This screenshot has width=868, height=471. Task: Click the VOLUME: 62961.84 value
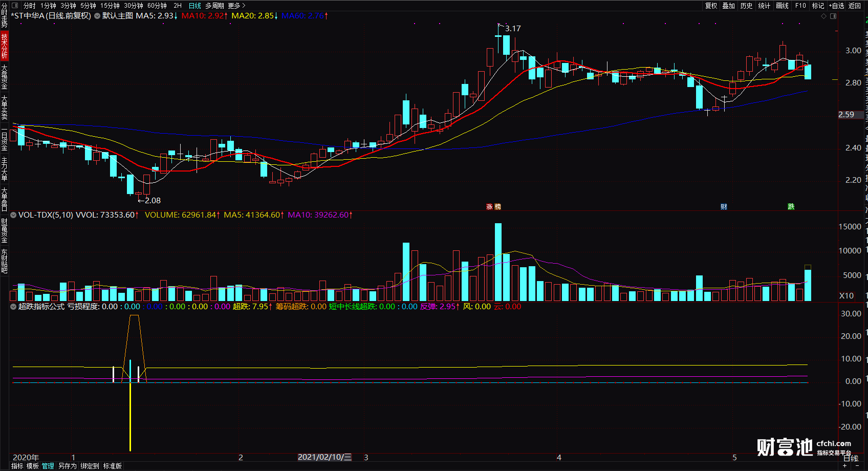point(182,215)
